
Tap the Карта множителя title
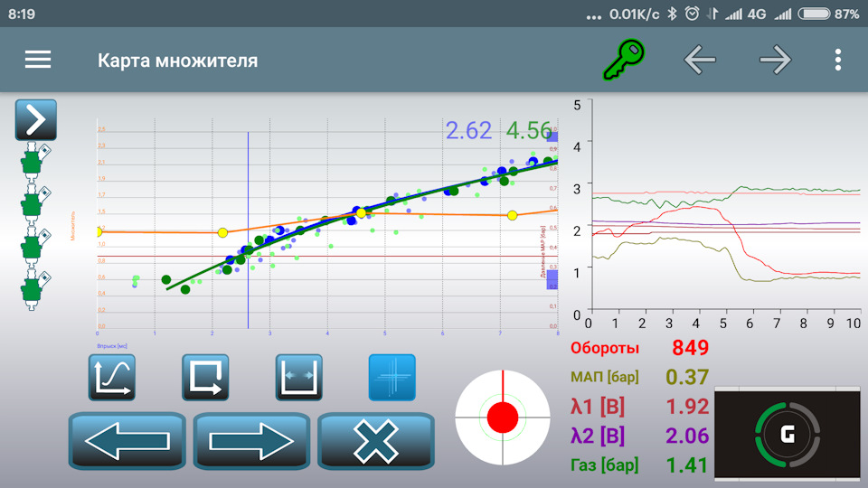coord(178,61)
